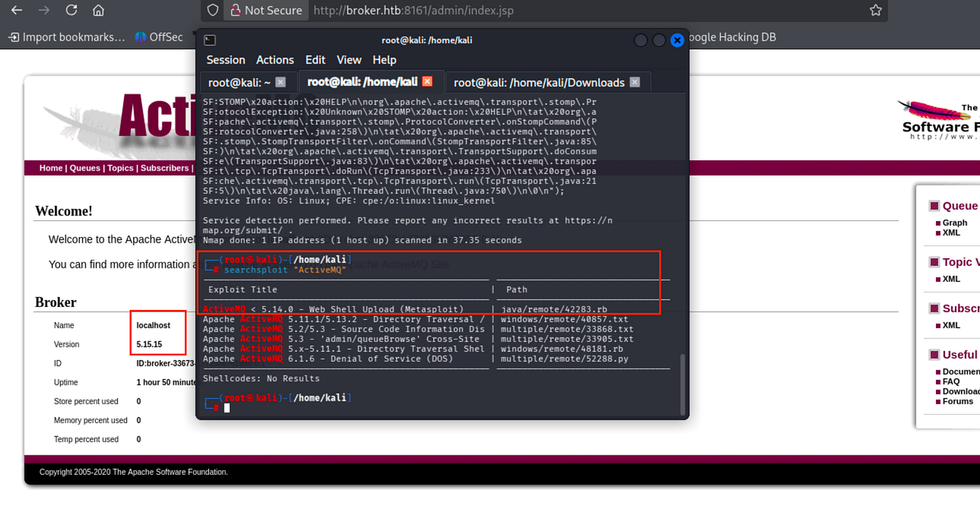
Task: Bookmark this page with the star icon
Action: point(876,10)
